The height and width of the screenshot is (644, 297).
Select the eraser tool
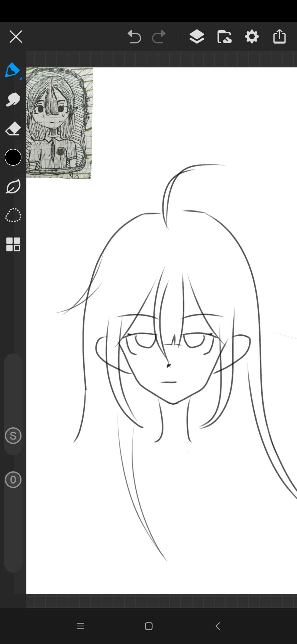point(13,129)
